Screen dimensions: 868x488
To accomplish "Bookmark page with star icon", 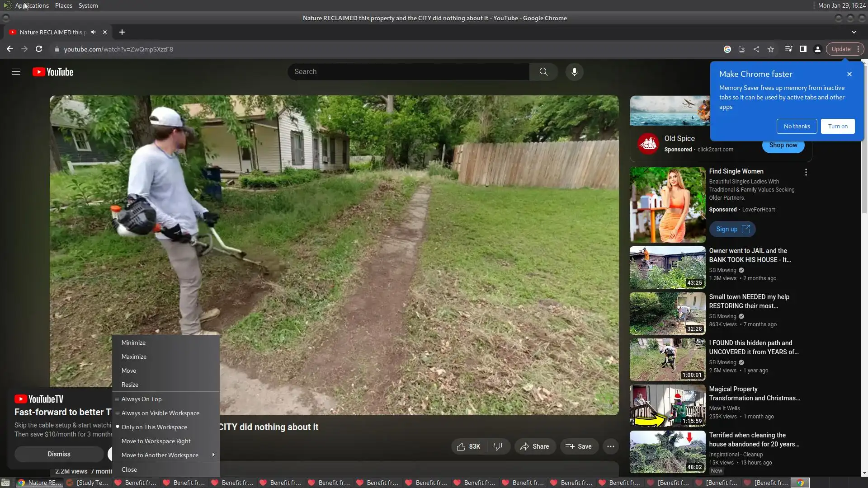I will point(771,49).
